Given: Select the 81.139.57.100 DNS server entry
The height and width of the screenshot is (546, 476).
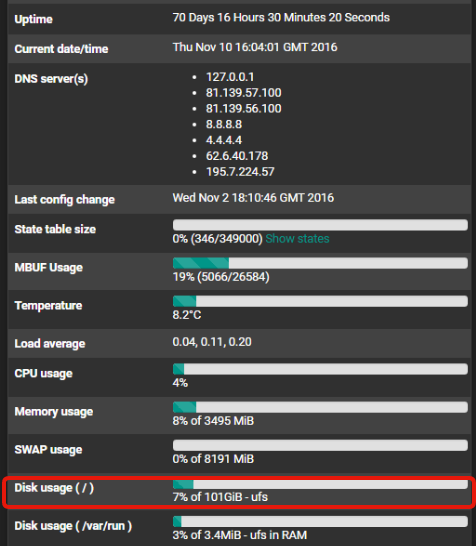Looking at the screenshot, I should (243, 93).
